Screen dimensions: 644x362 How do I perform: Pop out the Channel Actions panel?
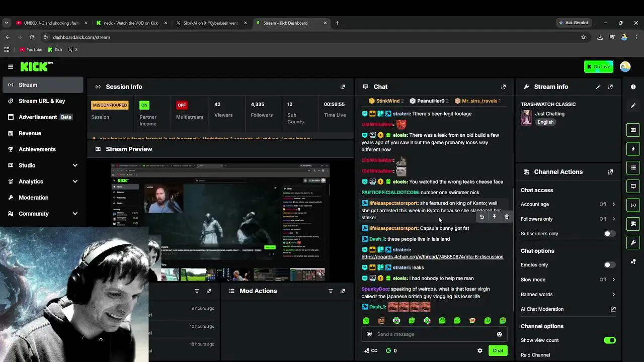point(610,172)
